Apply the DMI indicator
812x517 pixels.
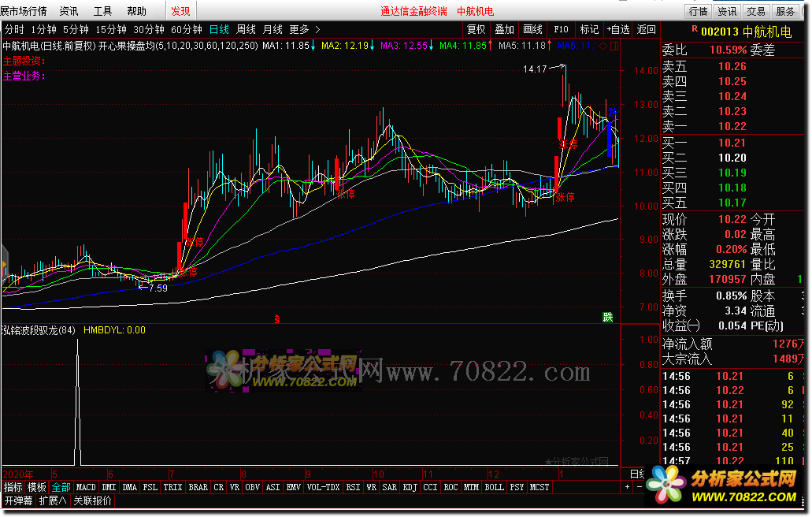(x=109, y=487)
